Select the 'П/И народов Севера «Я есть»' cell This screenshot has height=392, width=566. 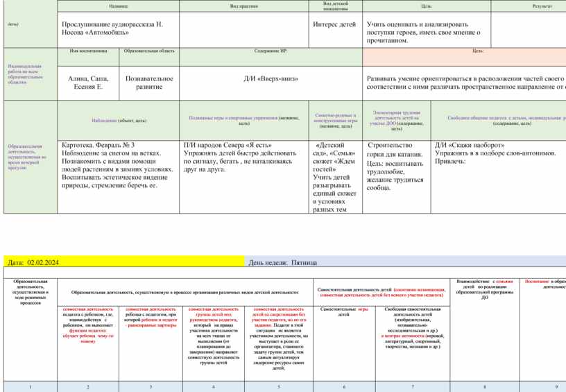[244, 176]
